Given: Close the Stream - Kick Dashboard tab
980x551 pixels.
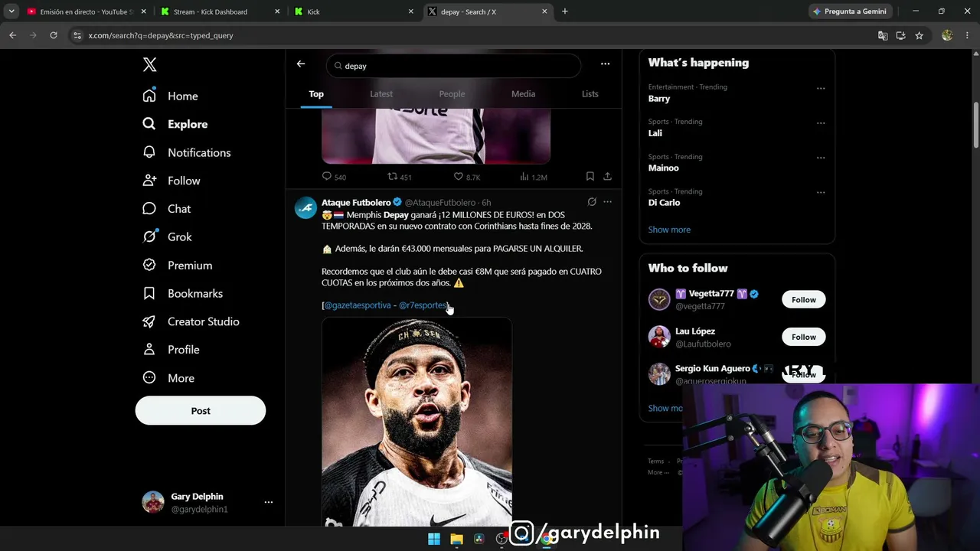Looking at the screenshot, I should (276, 11).
